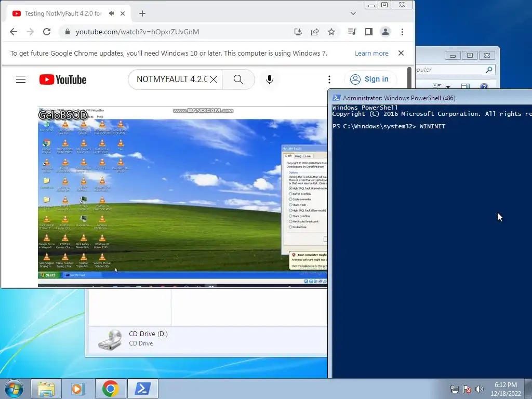Reload the YouTube page
Screen dimensions: 532x399
point(47,32)
